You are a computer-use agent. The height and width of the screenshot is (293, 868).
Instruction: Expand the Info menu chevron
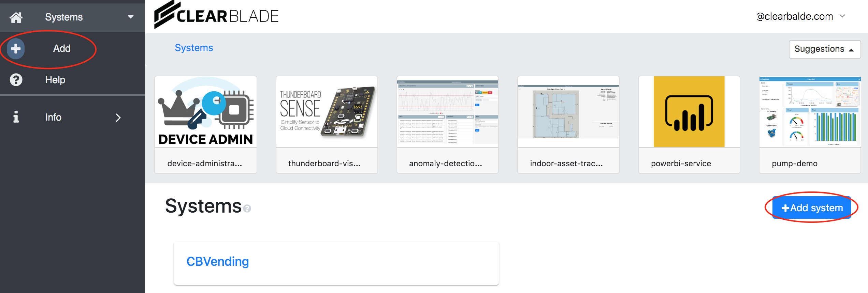pos(118,118)
